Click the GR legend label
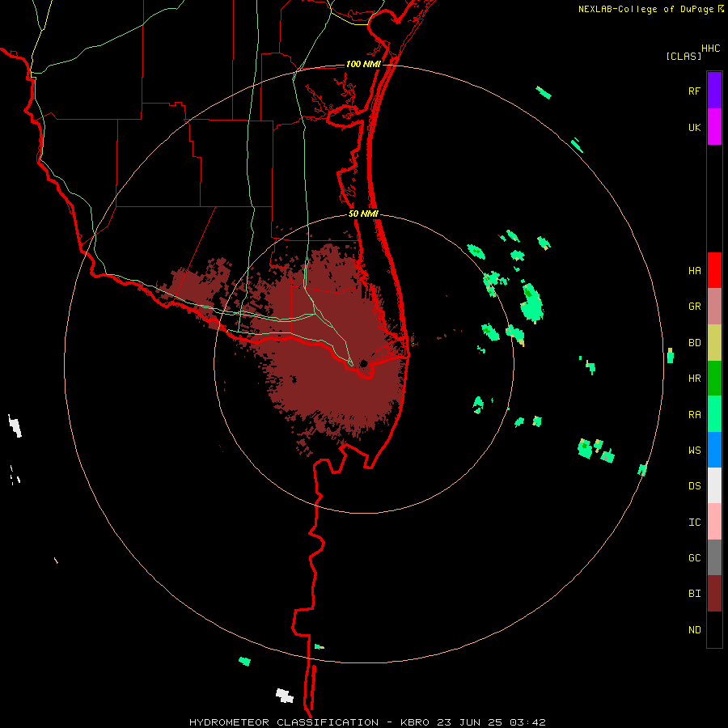The width and height of the screenshot is (728, 728). coord(694,307)
